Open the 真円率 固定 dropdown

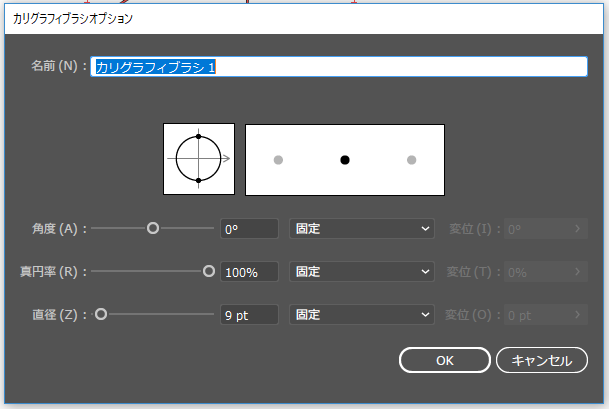tap(362, 272)
